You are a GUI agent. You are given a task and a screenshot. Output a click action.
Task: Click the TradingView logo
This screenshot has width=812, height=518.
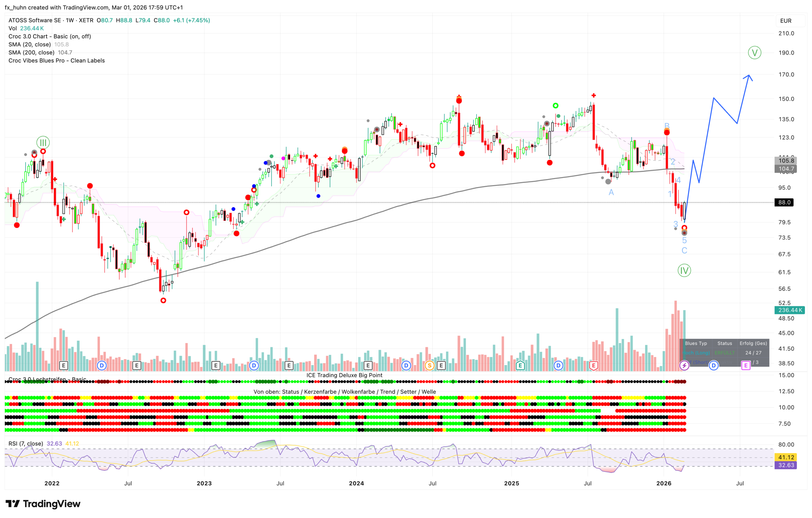tap(43, 504)
